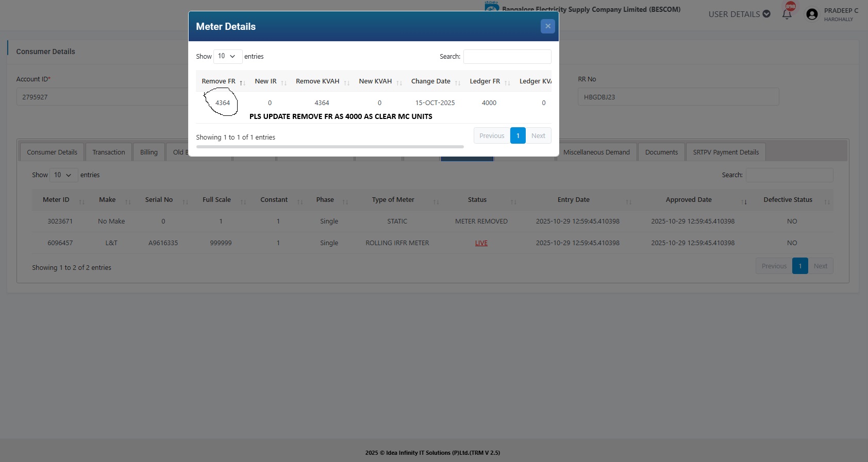
Task: Open Show entries dropdown in meter table
Action: coord(64,175)
